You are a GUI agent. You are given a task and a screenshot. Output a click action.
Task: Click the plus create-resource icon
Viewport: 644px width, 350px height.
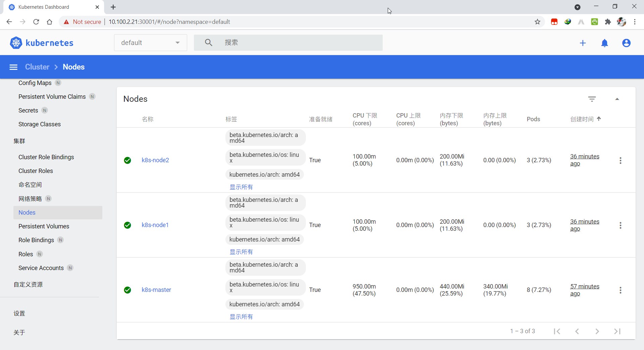click(583, 43)
